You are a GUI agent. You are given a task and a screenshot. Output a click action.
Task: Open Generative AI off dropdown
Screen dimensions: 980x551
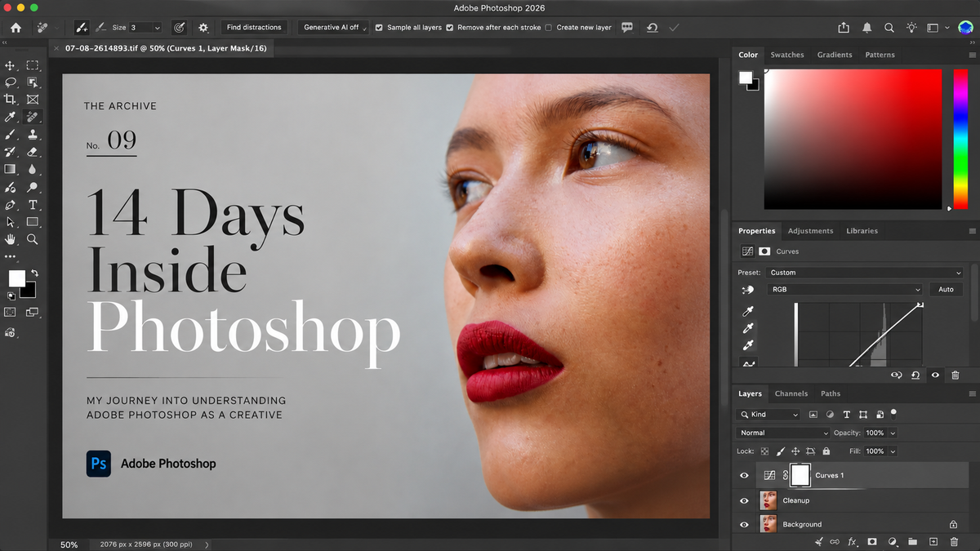click(333, 28)
